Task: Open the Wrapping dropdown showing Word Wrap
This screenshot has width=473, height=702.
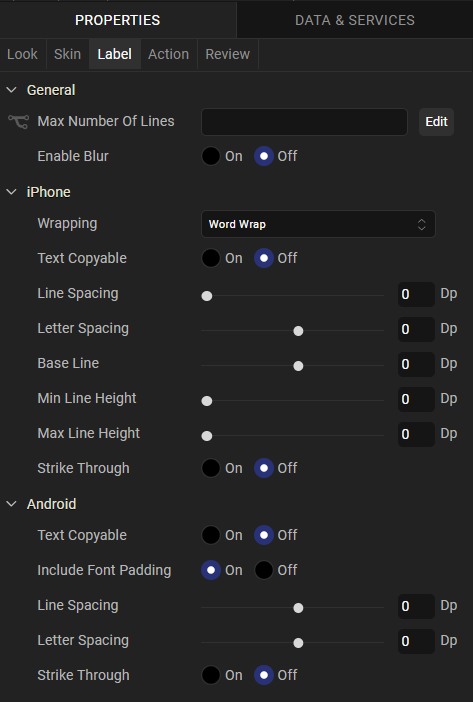Action: click(318, 224)
